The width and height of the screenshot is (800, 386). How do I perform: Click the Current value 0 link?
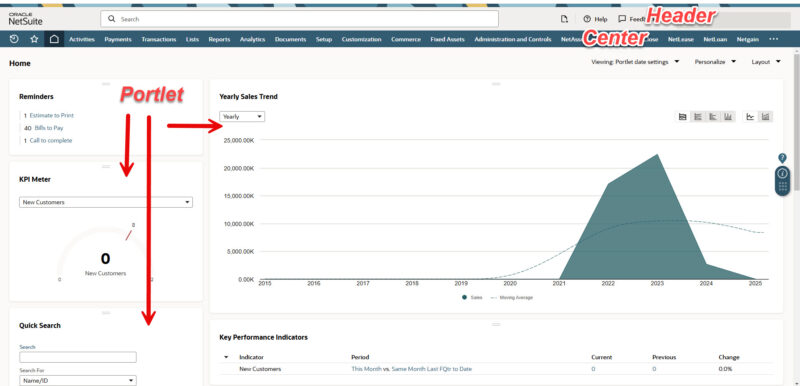593,369
